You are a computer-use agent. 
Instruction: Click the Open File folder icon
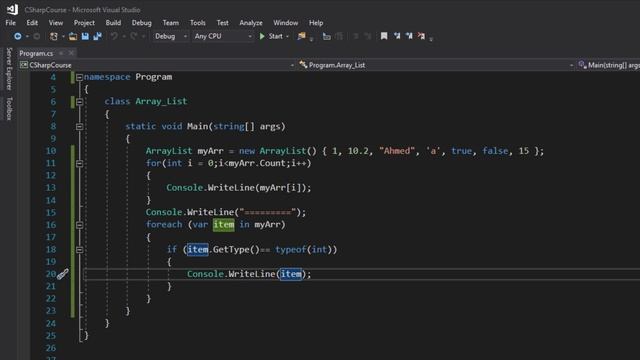[73, 36]
